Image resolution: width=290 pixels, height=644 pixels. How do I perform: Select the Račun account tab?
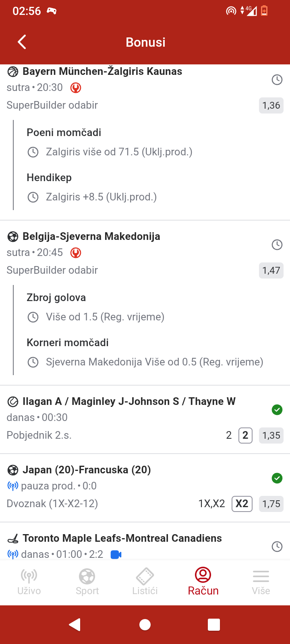203,582
